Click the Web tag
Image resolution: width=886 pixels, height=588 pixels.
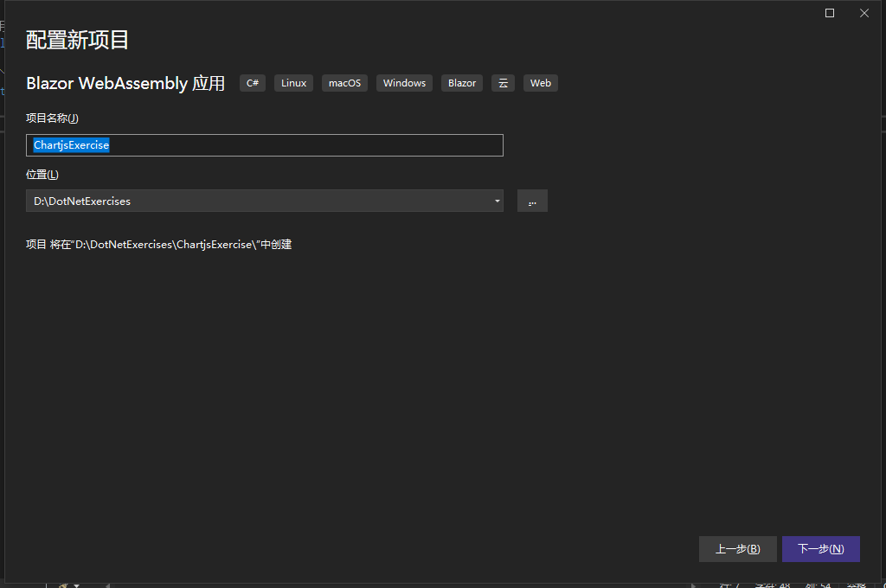pyautogui.click(x=541, y=83)
